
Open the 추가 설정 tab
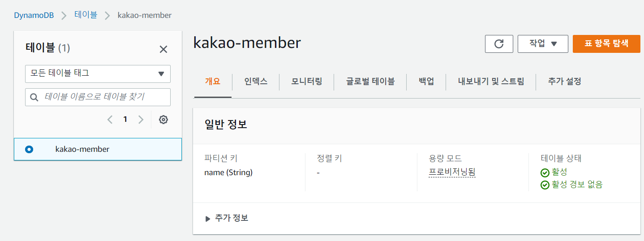564,82
